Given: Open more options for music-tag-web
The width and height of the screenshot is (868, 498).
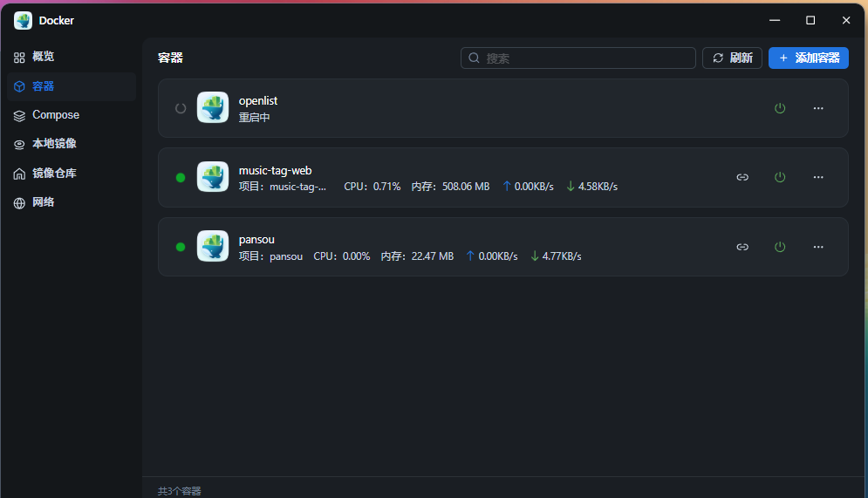Looking at the screenshot, I should (818, 177).
